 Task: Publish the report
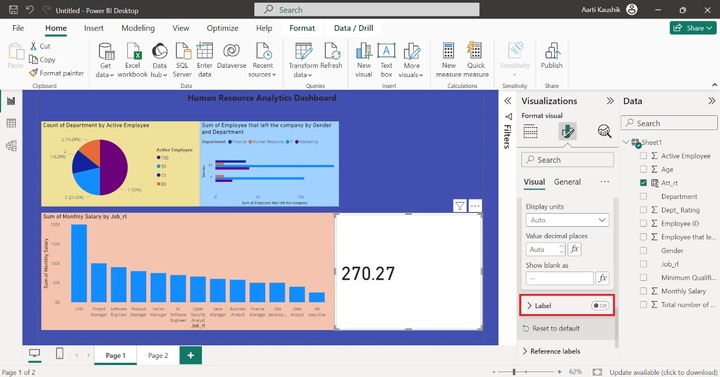pyautogui.click(x=551, y=56)
